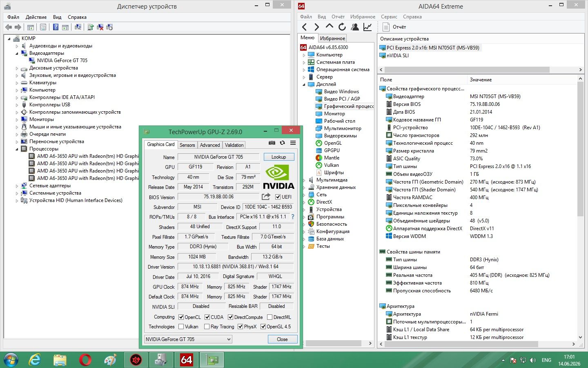
Task: Click the Close button in GPU-Z
Action: tap(282, 339)
